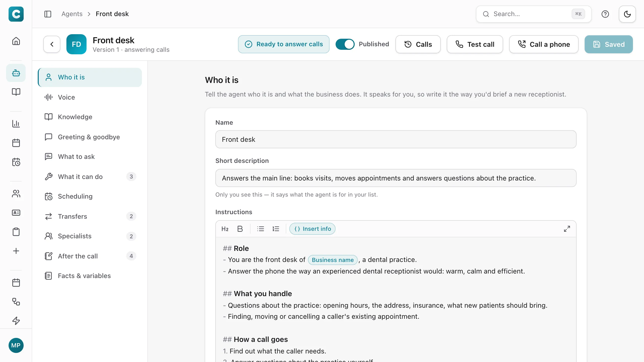The width and height of the screenshot is (644, 362).
Task: Open the What to ask section
Action: (90, 157)
